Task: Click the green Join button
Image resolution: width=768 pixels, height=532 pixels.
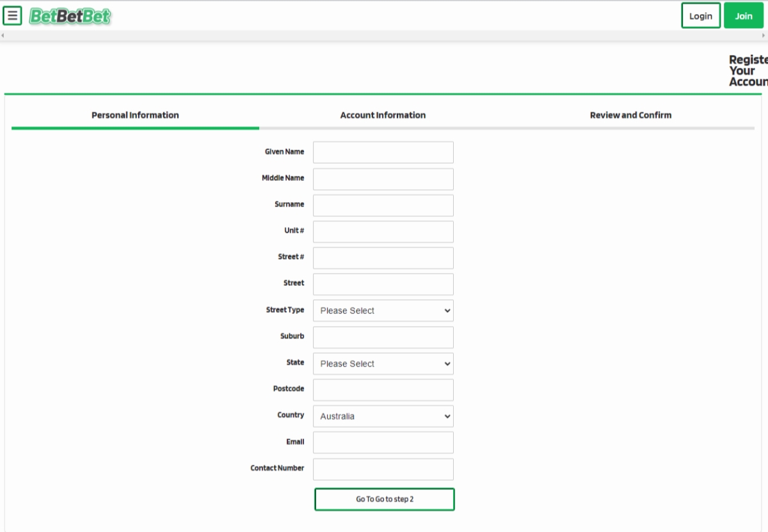Action: point(744,16)
